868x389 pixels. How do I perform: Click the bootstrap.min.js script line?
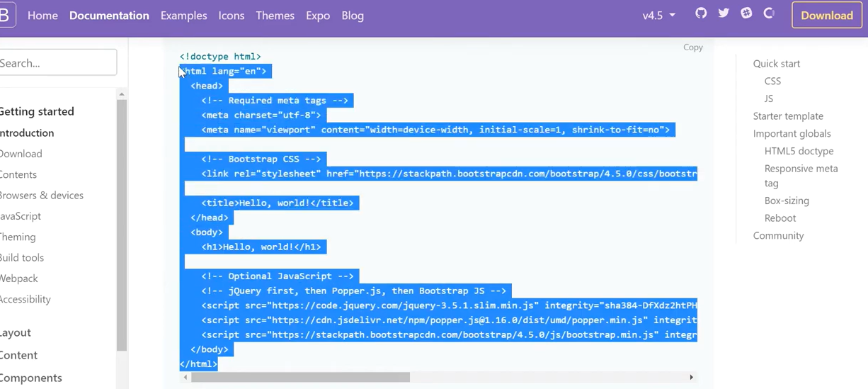pyautogui.click(x=449, y=335)
